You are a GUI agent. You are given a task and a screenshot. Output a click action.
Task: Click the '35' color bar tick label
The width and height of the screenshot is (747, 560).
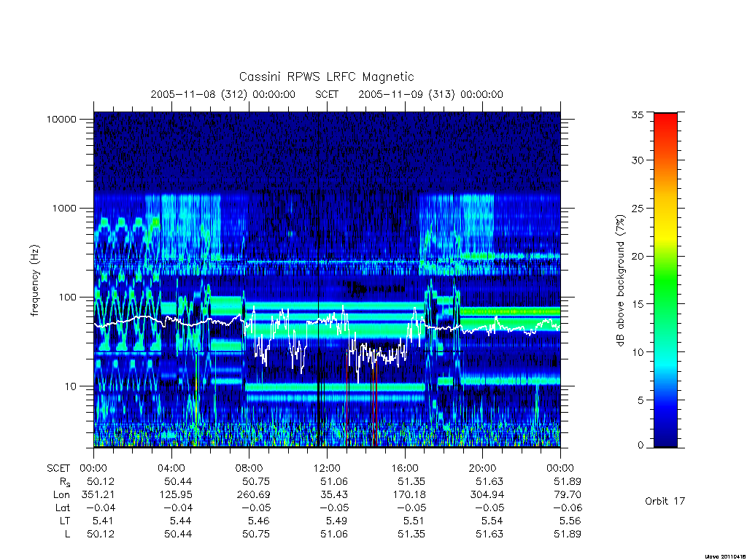(x=637, y=114)
